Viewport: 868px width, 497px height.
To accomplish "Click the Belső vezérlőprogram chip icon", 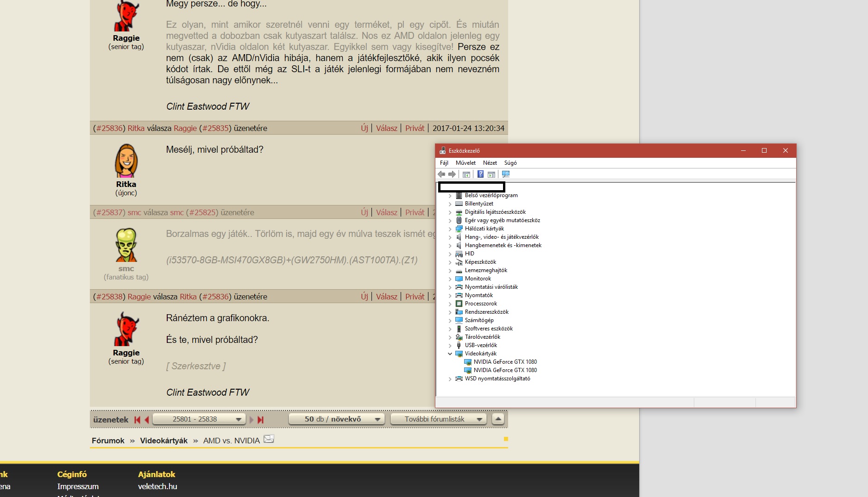I will 459,195.
